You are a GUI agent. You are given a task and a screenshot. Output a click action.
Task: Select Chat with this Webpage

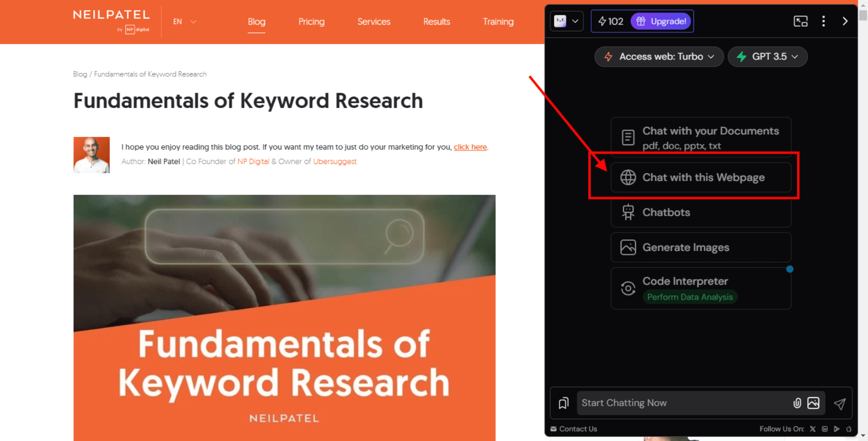coord(701,178)
